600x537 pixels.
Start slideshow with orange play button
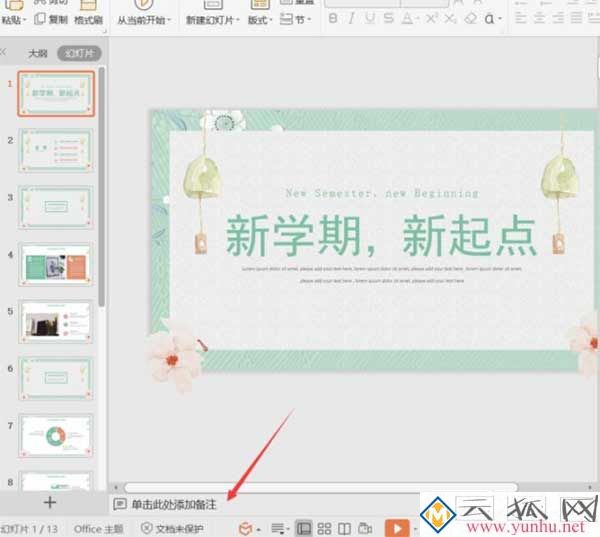point(397,528)
